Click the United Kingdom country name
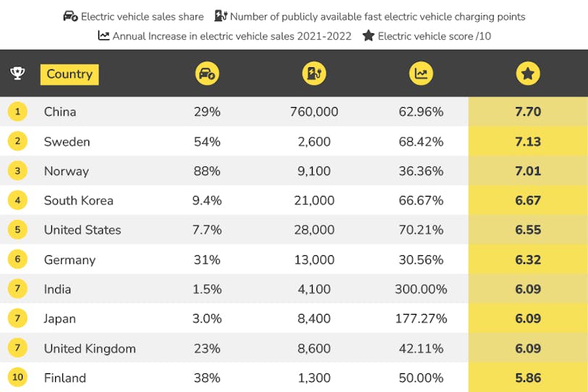Image resolution: width=588 pixels, height=392 pixels. [x=90, y=349]
